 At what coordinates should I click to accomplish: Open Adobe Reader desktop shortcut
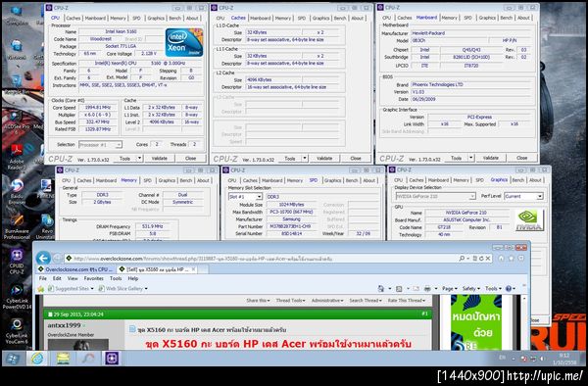pyautogui.click(x=17, y=158)
